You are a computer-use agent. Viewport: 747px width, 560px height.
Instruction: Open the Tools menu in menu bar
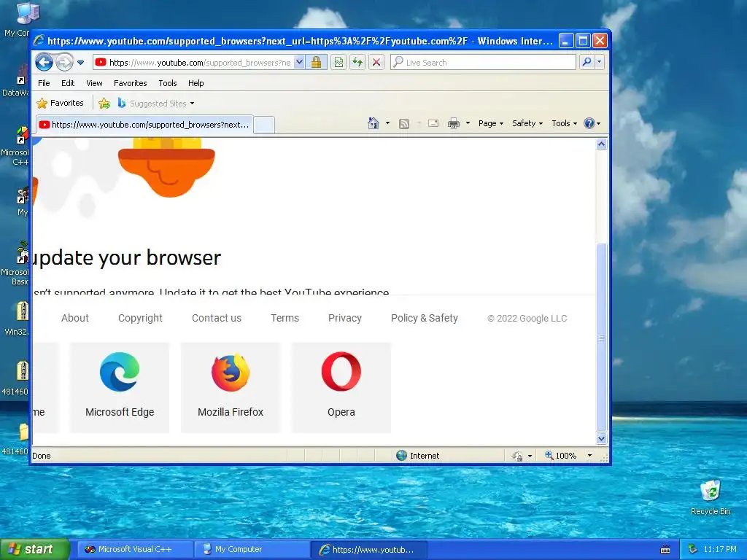(168, 83)
